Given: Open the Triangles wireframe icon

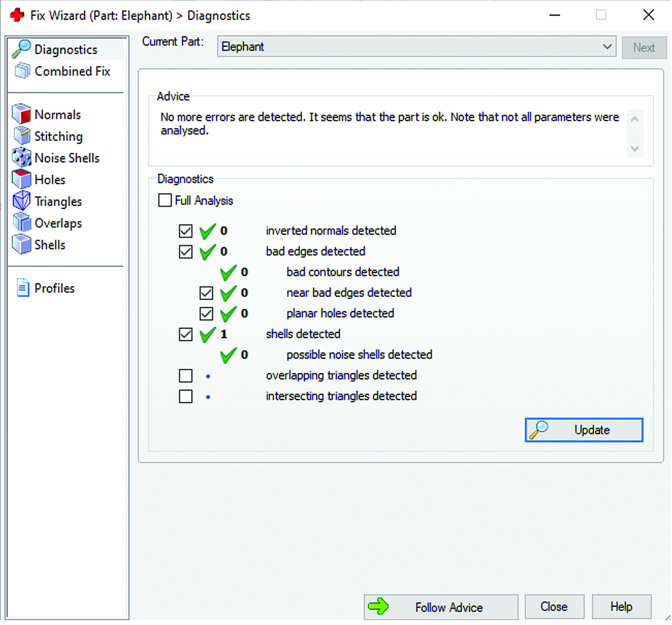Looking at the screenshot, I should coord(22,201).
